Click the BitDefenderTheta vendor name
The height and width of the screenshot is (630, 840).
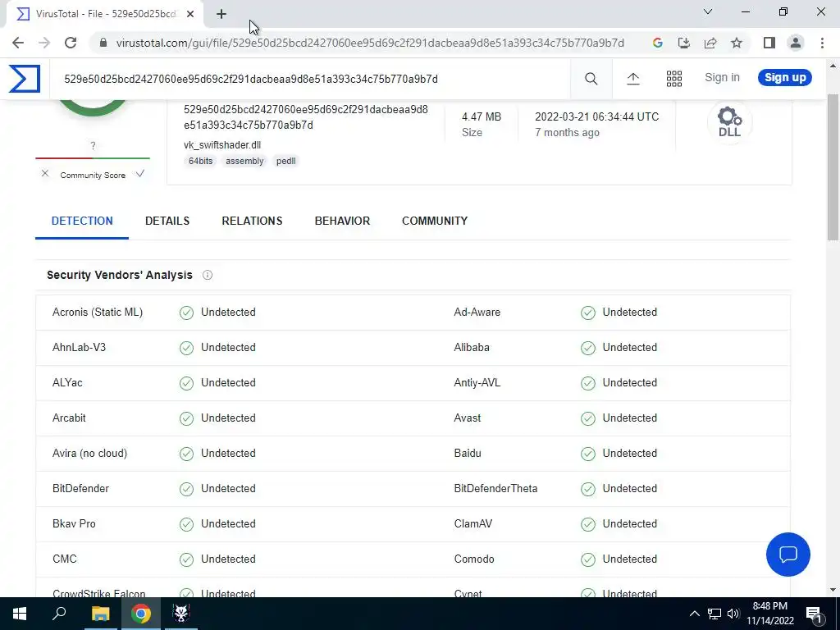tap(495, 489)
